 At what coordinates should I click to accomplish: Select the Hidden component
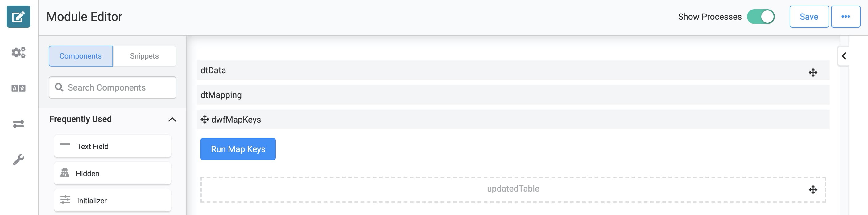tap(112, 173)
